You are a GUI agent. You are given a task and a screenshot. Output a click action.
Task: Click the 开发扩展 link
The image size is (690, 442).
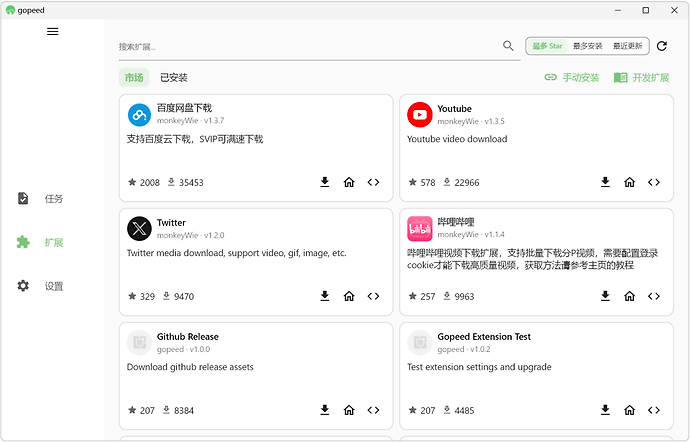[641, 77]
